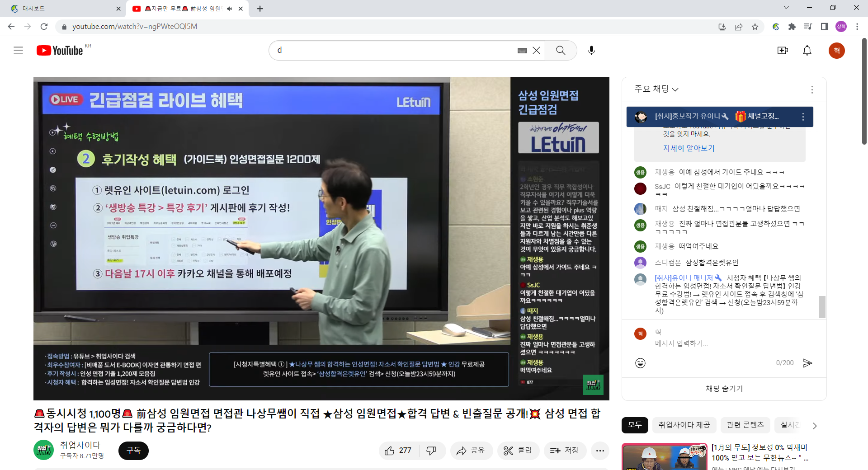Select the 모두 filter chip
Image resolution: width=868 pixels, height=470 pixels.
(x=635, y=425)
